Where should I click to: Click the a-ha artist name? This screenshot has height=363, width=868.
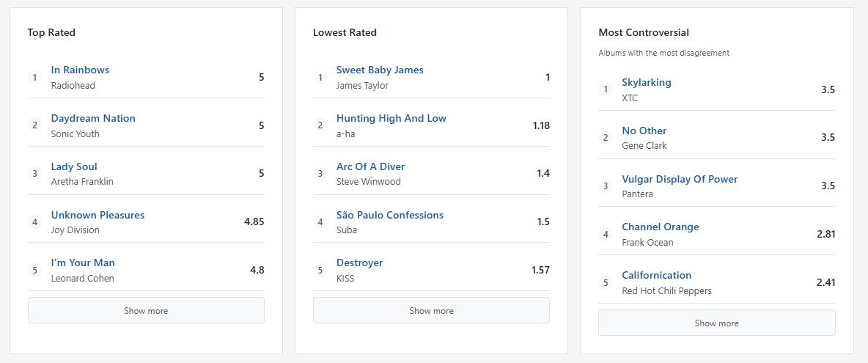(x=347, y=134)
